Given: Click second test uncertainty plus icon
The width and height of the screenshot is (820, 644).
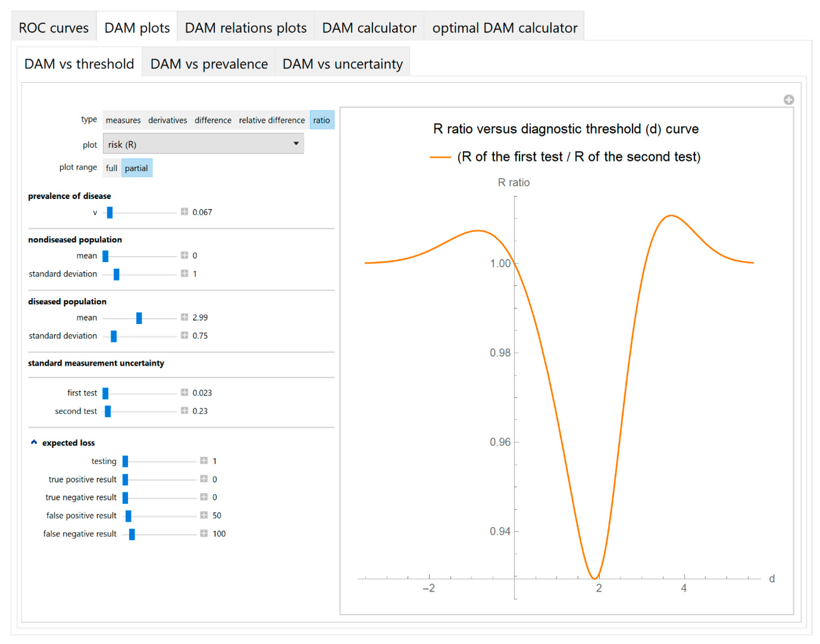Looking at the screenshot, I should pyautogui.click(x=184, y=411).
